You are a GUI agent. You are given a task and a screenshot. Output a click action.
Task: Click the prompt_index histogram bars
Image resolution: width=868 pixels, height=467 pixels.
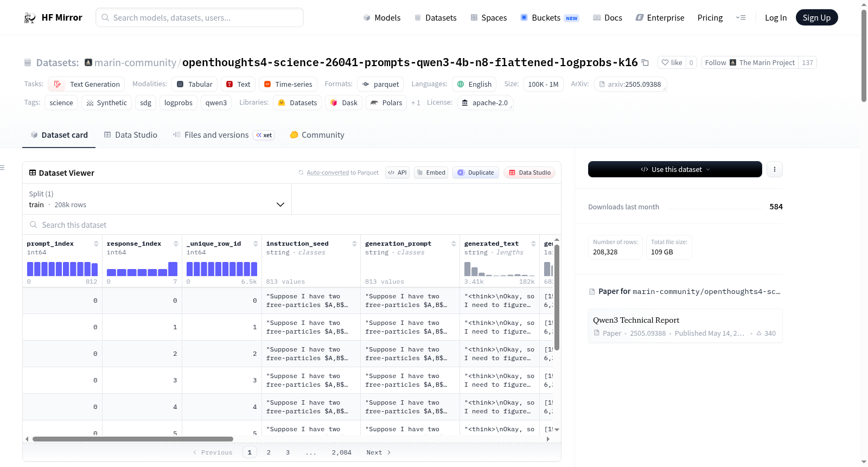(62, 269)
